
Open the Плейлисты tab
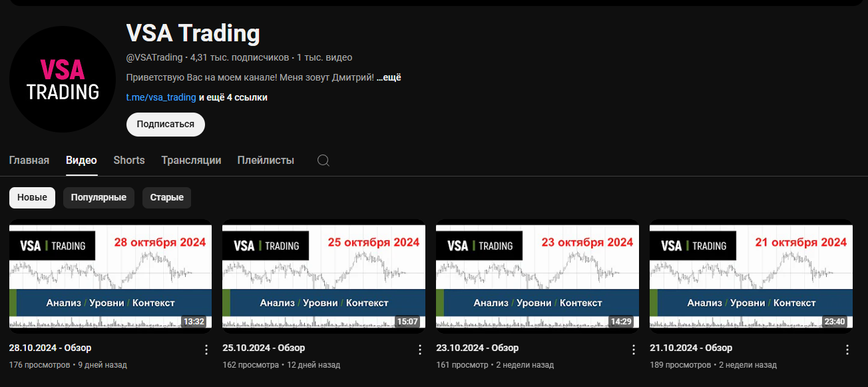(x=266, y=161)
